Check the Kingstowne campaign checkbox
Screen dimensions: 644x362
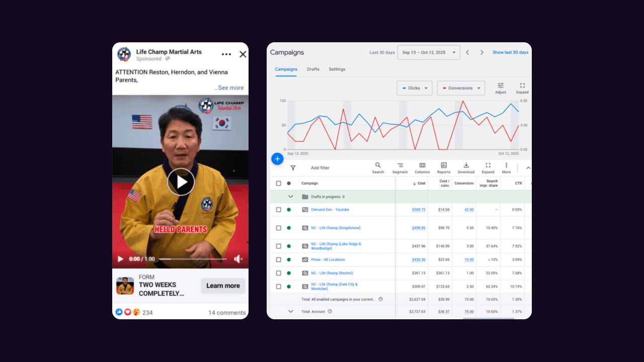278,228
